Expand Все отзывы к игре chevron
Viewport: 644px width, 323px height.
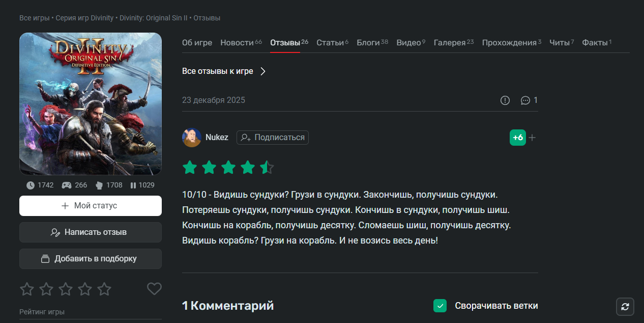(x=263, y=71)
